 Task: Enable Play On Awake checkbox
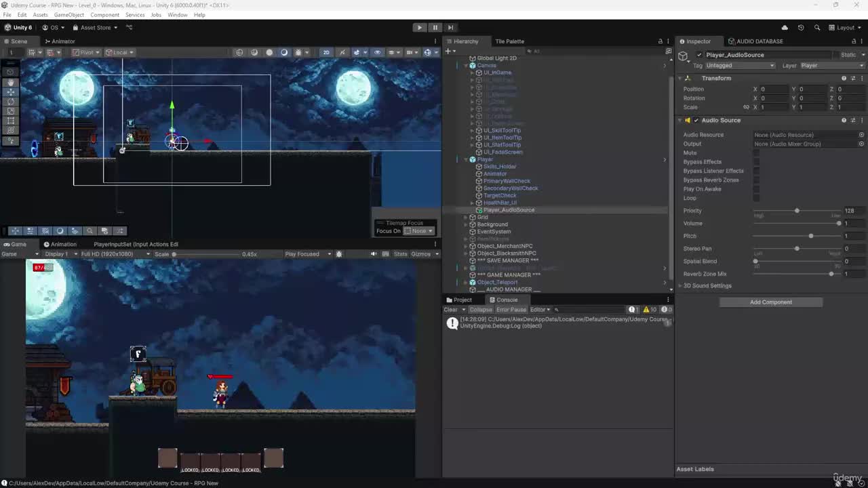point(756,189)
